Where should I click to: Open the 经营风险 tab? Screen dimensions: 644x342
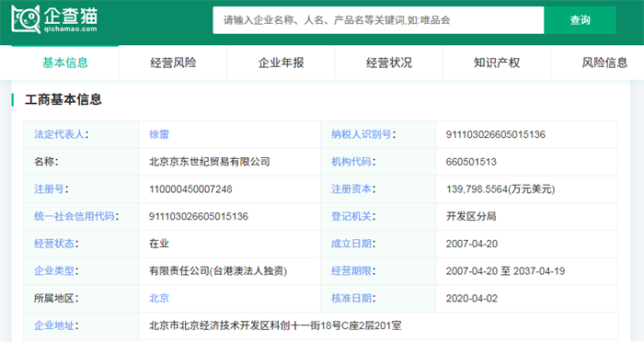click(x=173, y=63)
